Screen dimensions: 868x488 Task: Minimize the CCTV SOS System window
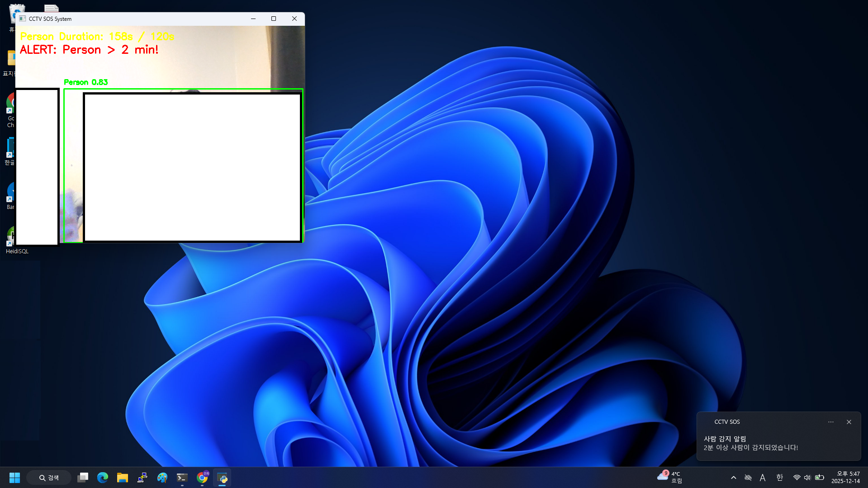[x=253, y=19]
